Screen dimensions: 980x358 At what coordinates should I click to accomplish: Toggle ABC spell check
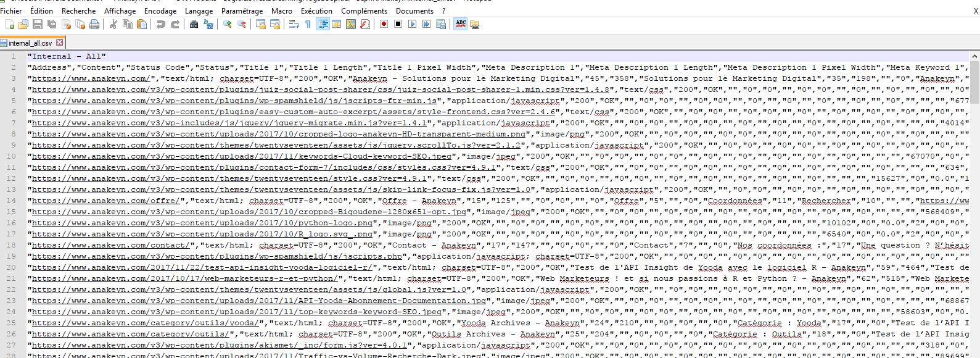461,24
